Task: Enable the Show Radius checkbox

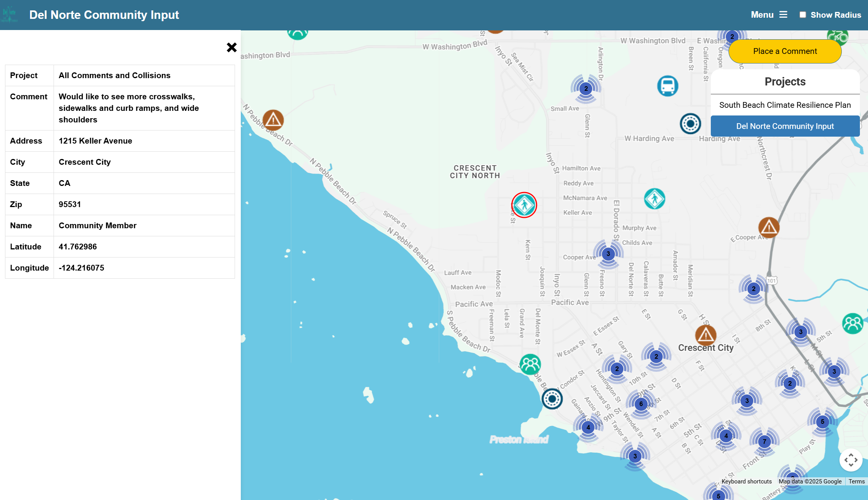Action: pyautogui.click(x=803, y=15)
